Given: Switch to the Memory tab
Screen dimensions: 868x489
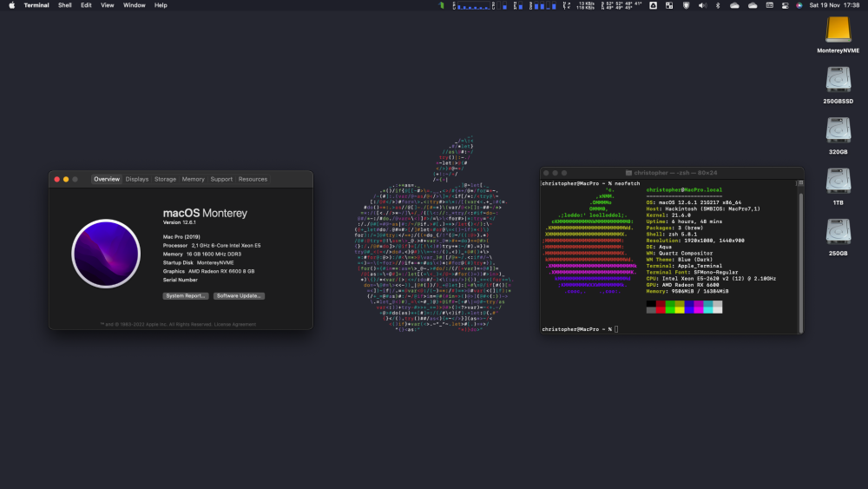Looking at the screenshot, I should pyautogui.click(x=194, y=179).
